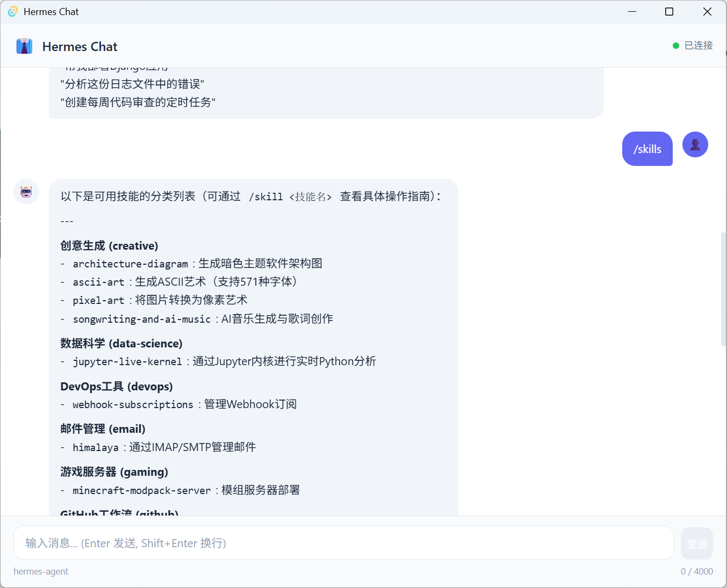Click the himalaya skill line
727x588 pixels.
[158, 447]
